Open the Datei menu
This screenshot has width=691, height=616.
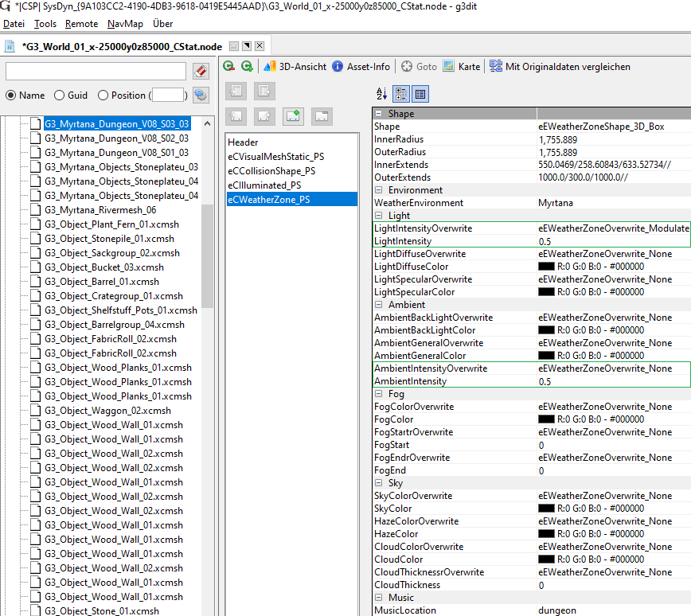point(14,24)
